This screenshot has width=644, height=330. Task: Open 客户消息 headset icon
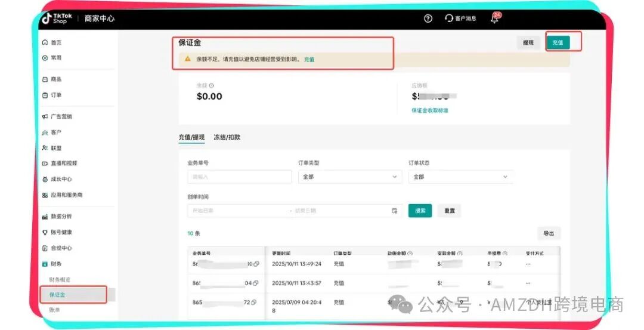pyautogui.click(x=449, y=18)
